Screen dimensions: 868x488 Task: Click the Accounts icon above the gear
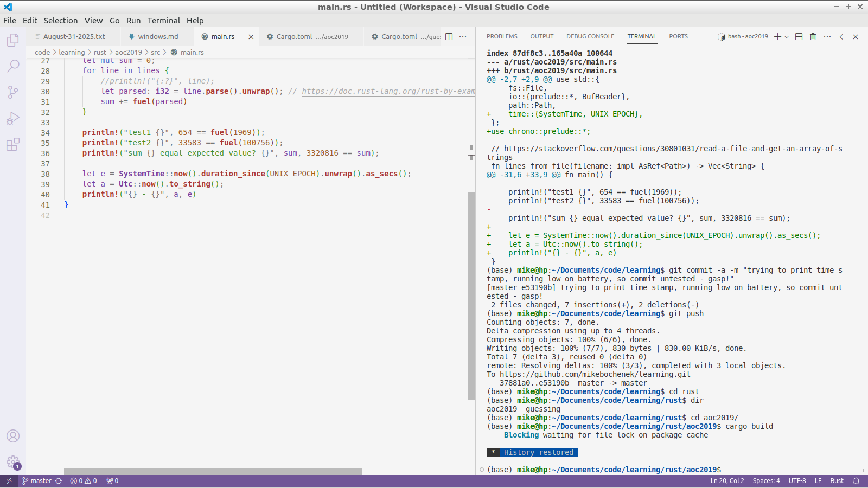pos(12,435)
